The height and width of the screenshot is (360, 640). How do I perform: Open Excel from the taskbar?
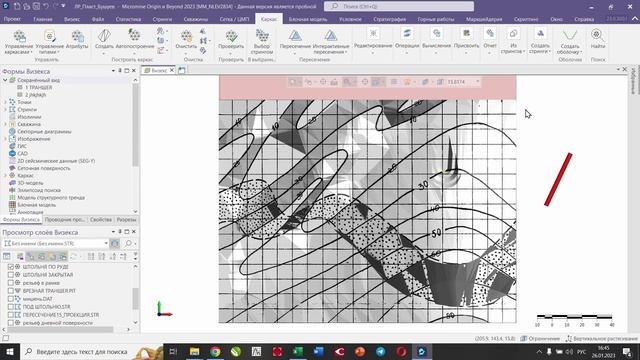click(298, 351)
